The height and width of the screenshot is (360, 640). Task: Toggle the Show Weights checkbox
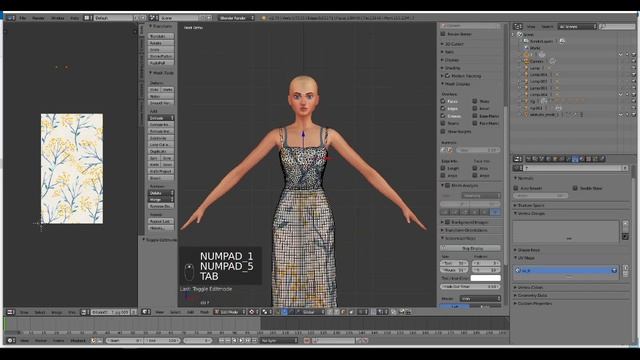click(443, 131)
